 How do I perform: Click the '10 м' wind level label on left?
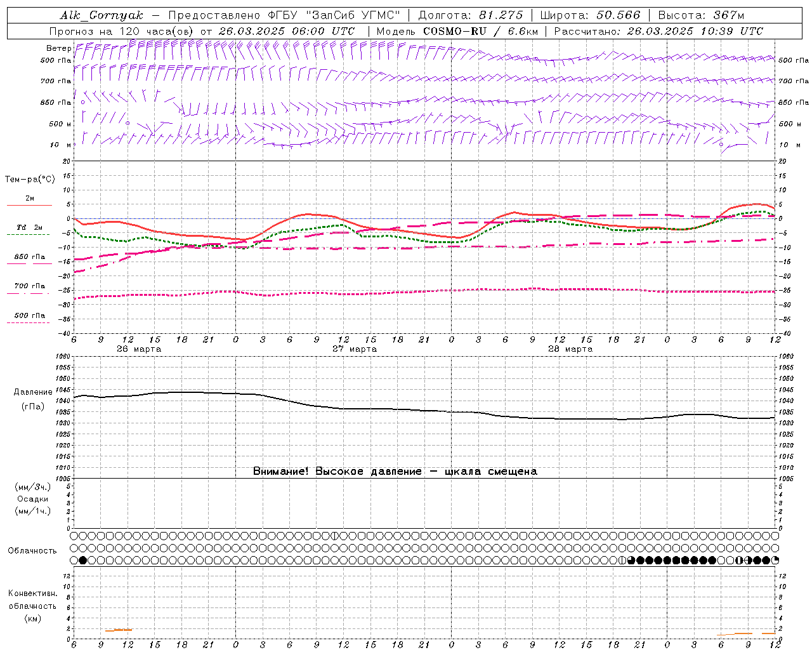pos(61,145)
